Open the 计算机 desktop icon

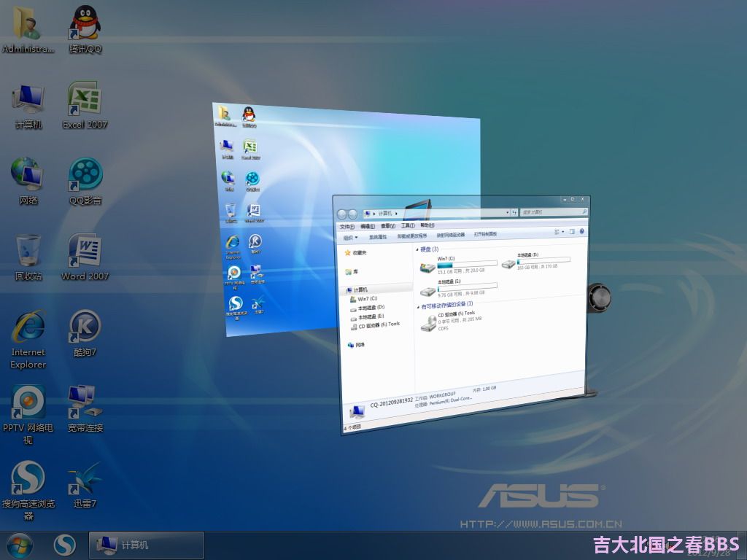tap(28, 106)
